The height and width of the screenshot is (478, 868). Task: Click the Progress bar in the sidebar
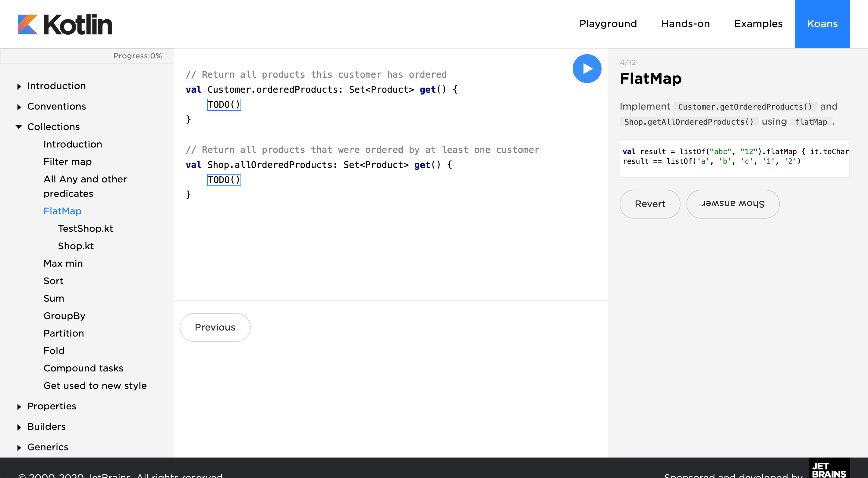point(137,56)
